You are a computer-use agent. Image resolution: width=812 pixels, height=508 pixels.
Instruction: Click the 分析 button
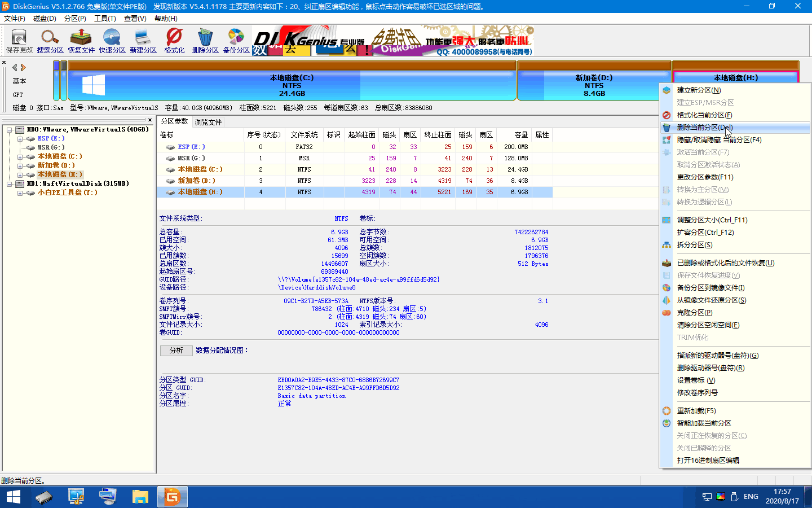tap(176, 351)
